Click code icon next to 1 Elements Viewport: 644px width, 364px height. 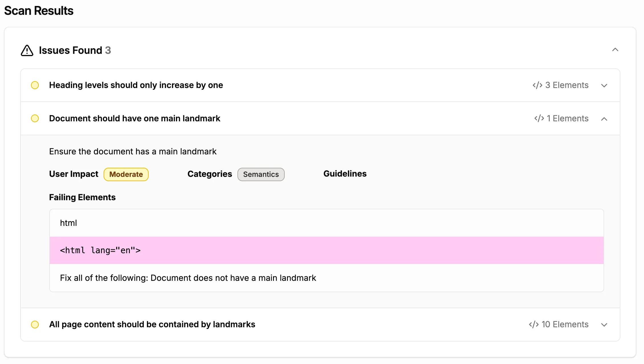point(539,118)
